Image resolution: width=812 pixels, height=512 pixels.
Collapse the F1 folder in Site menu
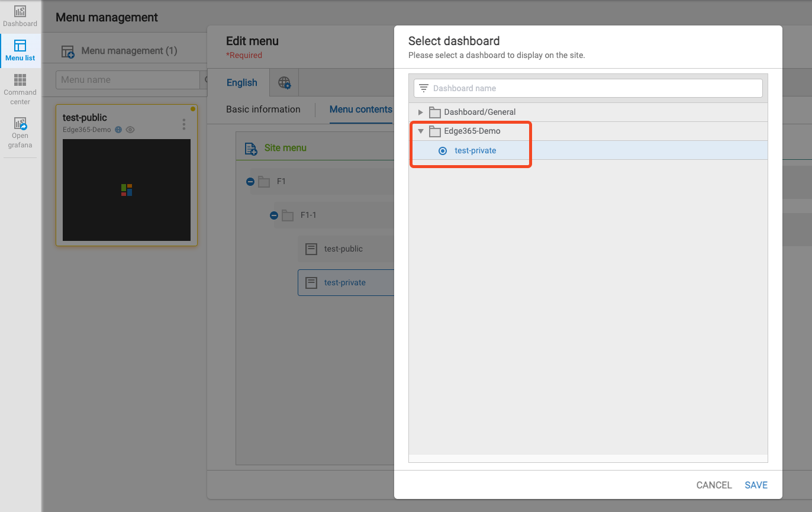250,182
